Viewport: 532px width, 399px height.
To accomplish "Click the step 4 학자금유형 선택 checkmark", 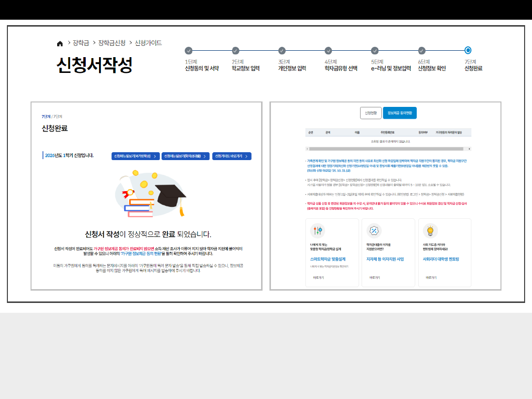I will (329, 50).
